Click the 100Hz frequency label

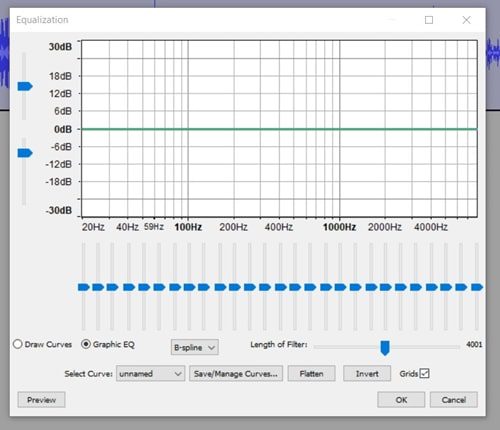point(188,227)
